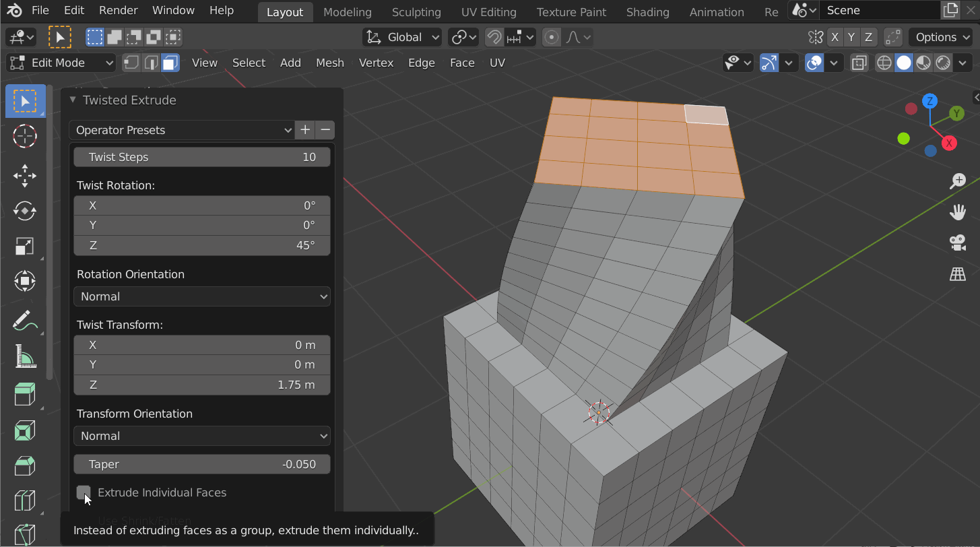Image resolution: width=980 pixels, height=547 pixels.
Task: Select wireframe viewport shading
Action: click(x=884, y=63)
